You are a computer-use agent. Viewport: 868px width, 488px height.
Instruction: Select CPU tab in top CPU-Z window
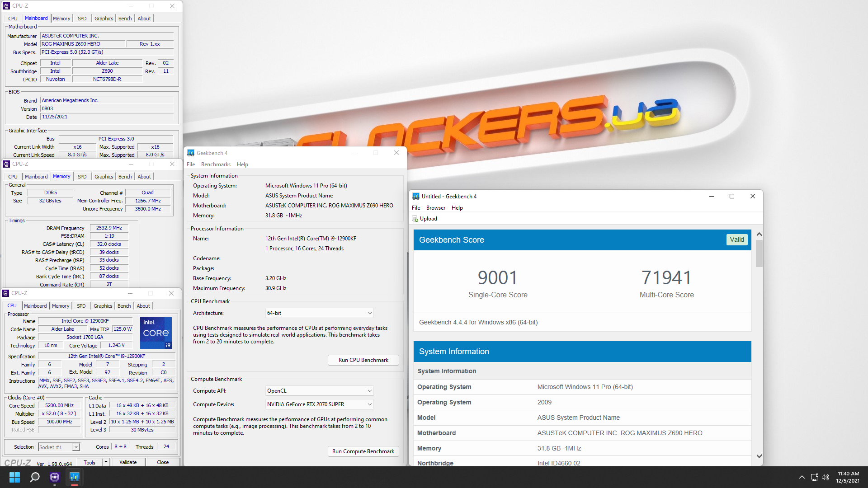click(x=13, y=19)
